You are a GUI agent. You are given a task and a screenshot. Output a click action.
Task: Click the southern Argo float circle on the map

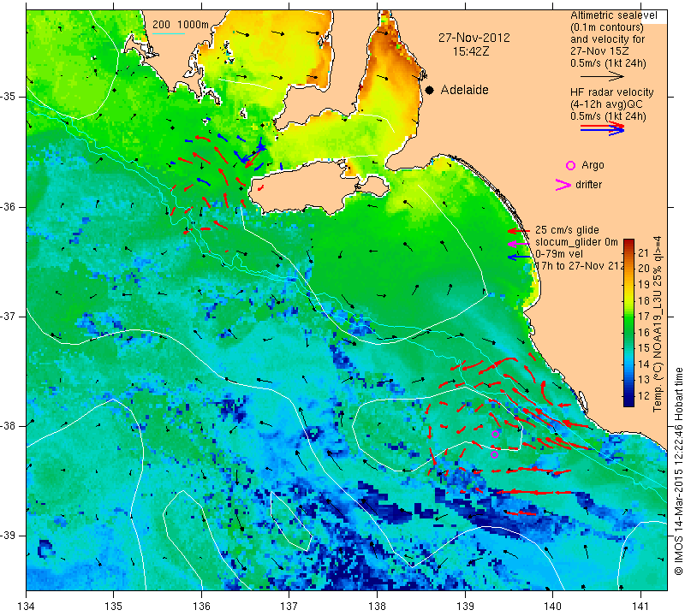(495, 454)
